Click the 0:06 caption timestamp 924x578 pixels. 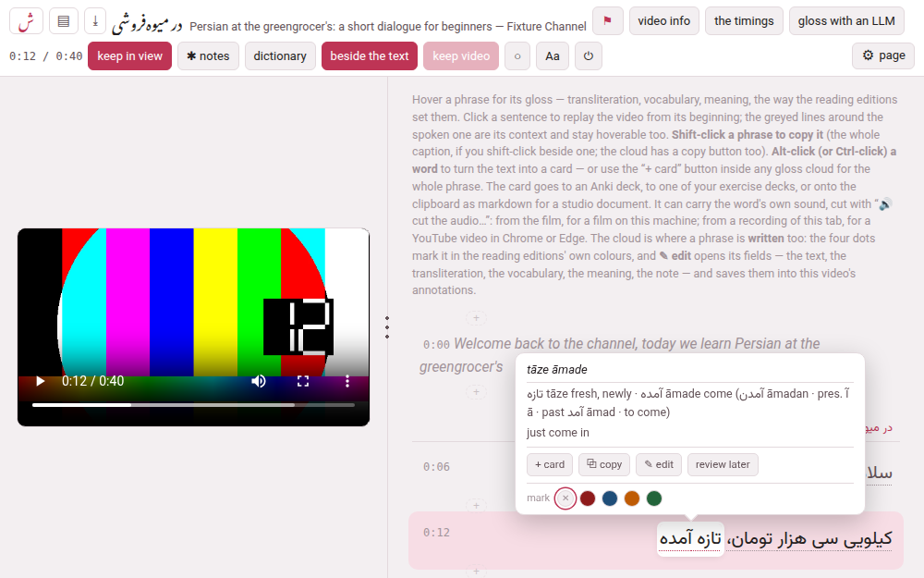436,467
